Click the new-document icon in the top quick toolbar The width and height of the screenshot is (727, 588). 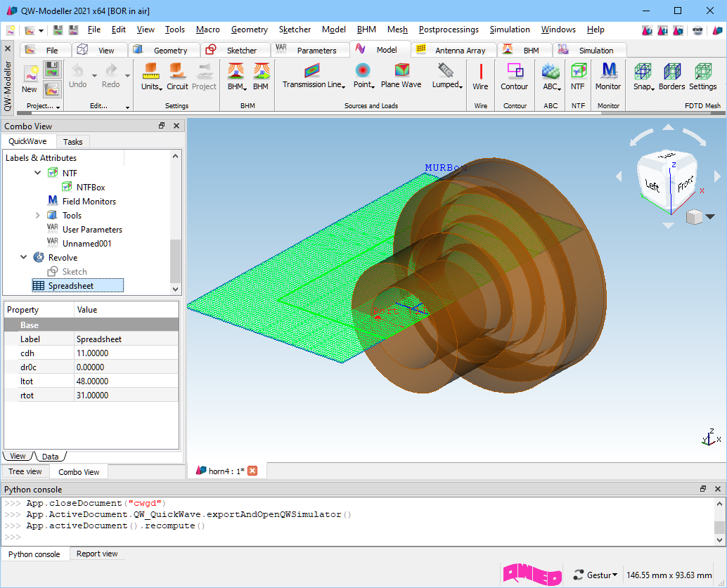(x=11, y=30)
